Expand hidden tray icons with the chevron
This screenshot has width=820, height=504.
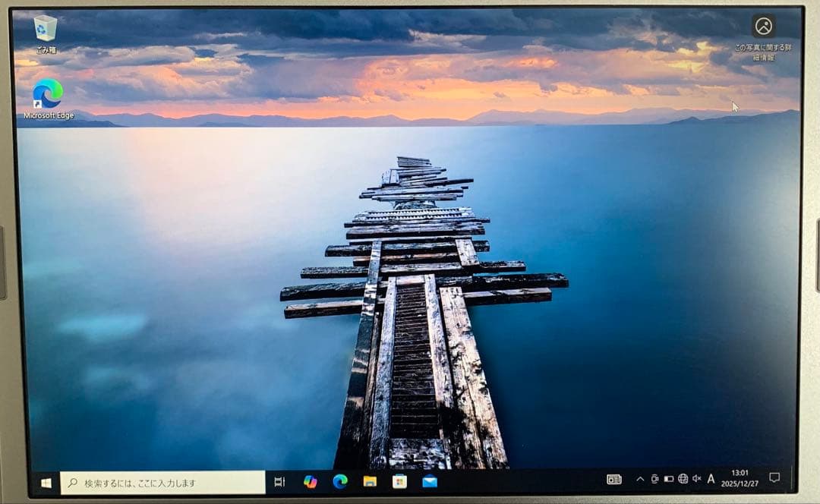coord(639,480)
